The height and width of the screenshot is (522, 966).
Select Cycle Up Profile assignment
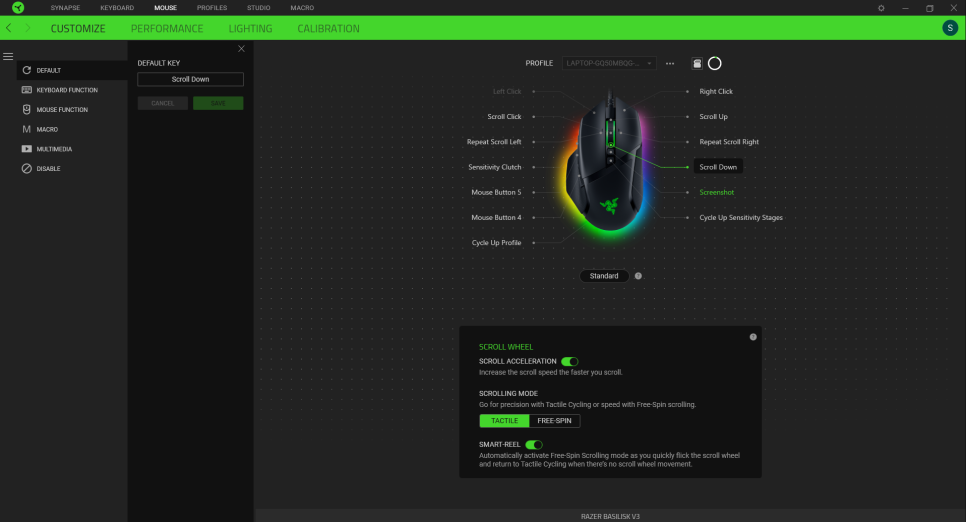(497, 243)
